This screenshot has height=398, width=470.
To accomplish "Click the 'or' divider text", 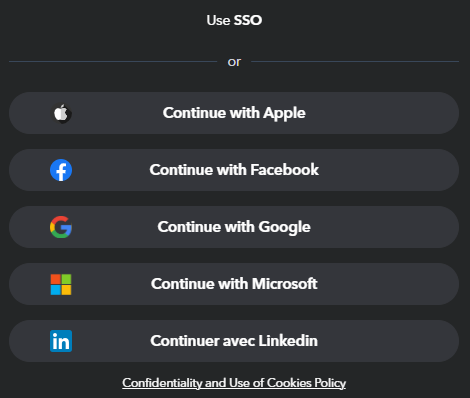I will 234,62.
